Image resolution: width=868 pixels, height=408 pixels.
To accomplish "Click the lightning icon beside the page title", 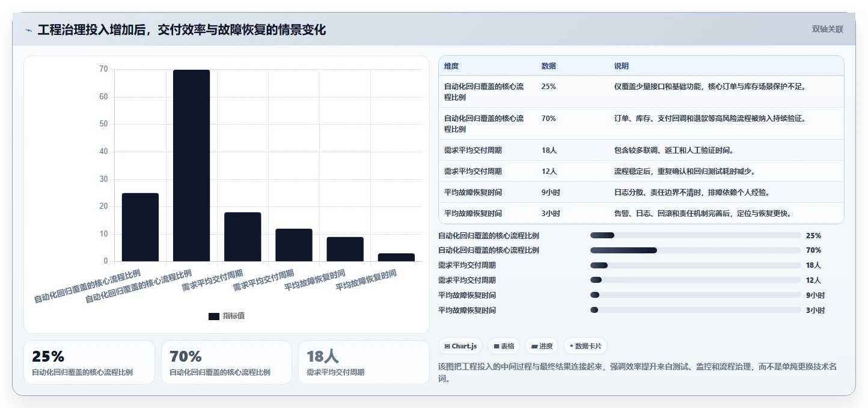I will pos(28,30).
